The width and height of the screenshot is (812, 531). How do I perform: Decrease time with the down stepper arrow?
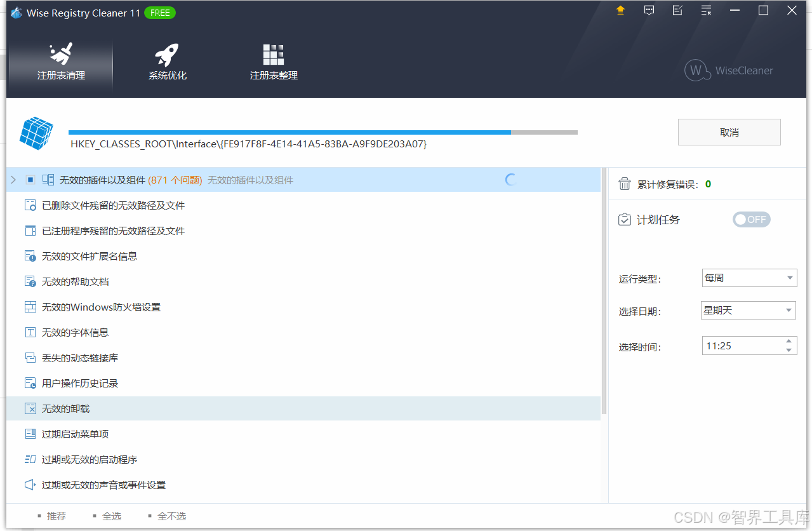coord(789,351)
